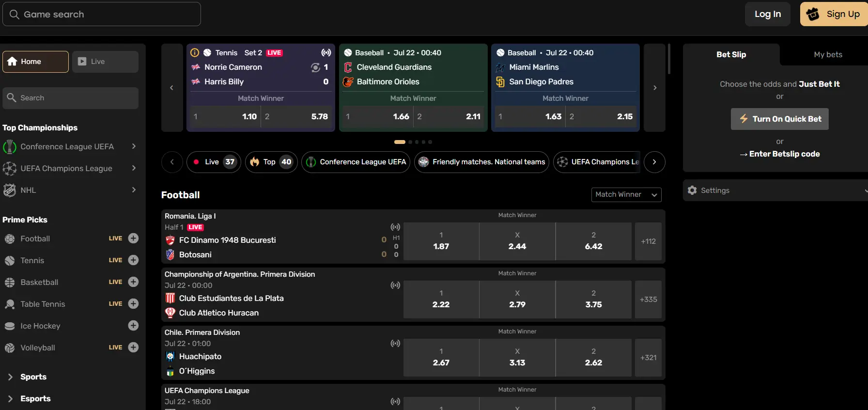Click the plus icon next to Basketball
This screenshot has height=410, width=868.
pos(134,282)
